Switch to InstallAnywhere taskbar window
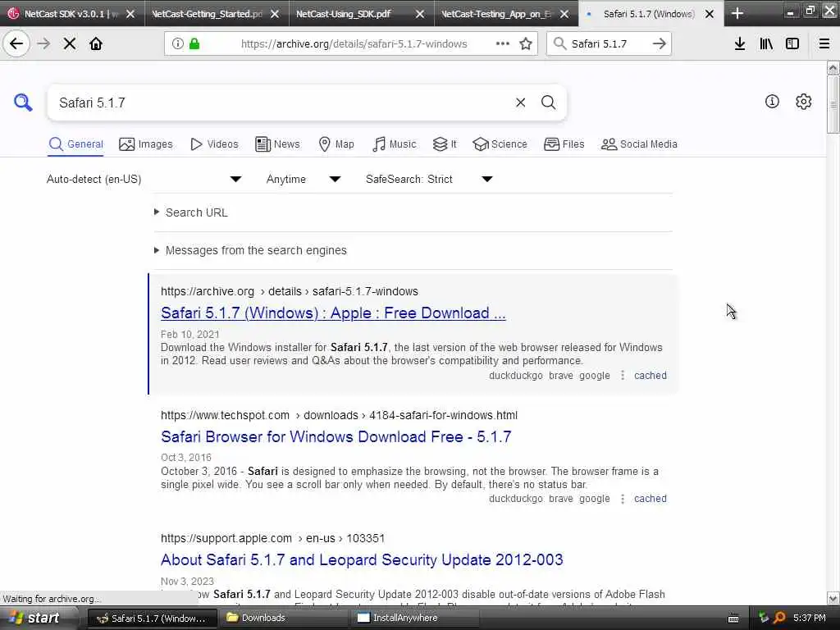 [415, 619]
